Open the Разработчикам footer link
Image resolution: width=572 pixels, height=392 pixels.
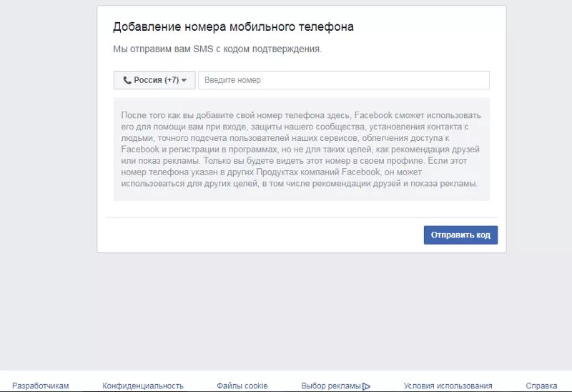click(41, 386)
